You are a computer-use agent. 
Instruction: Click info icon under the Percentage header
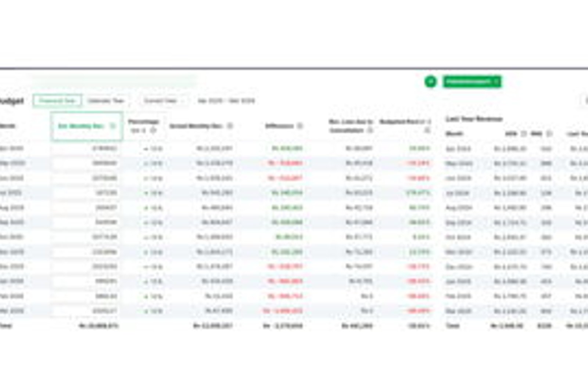click(153, 130)
